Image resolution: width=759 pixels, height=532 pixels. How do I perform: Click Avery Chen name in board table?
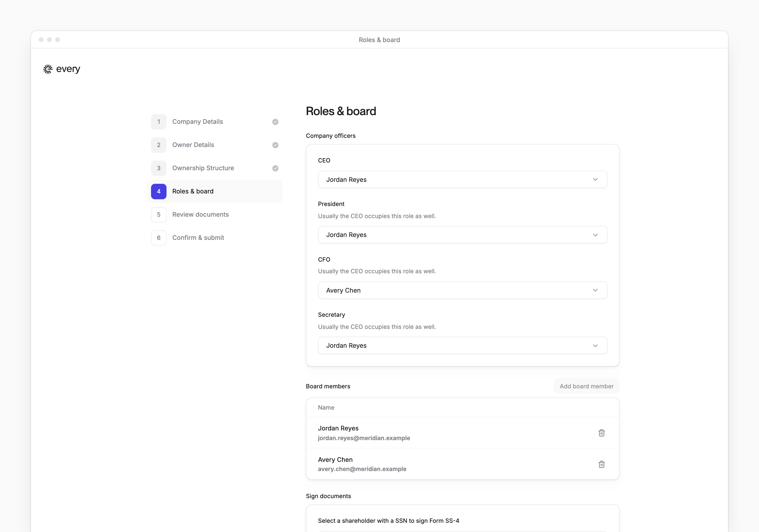[x=335, y=459]
